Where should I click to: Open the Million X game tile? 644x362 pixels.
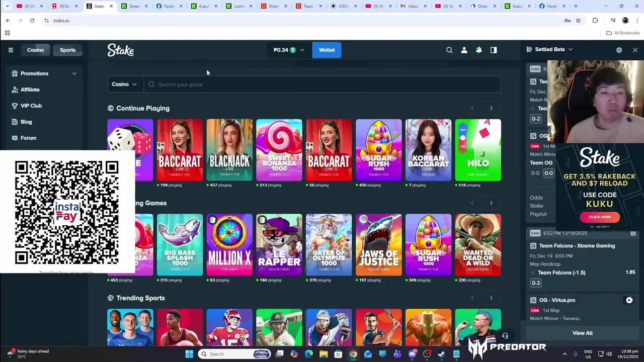click(229, 245)
